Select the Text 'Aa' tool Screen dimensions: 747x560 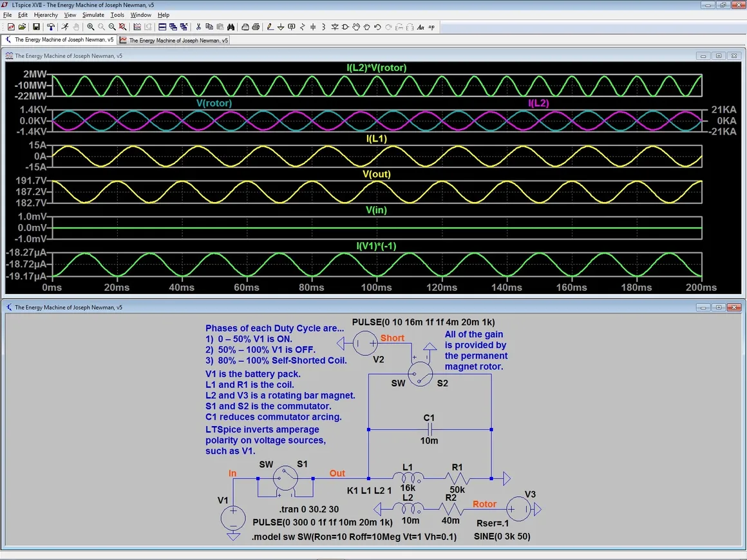(x=421, y=27)
